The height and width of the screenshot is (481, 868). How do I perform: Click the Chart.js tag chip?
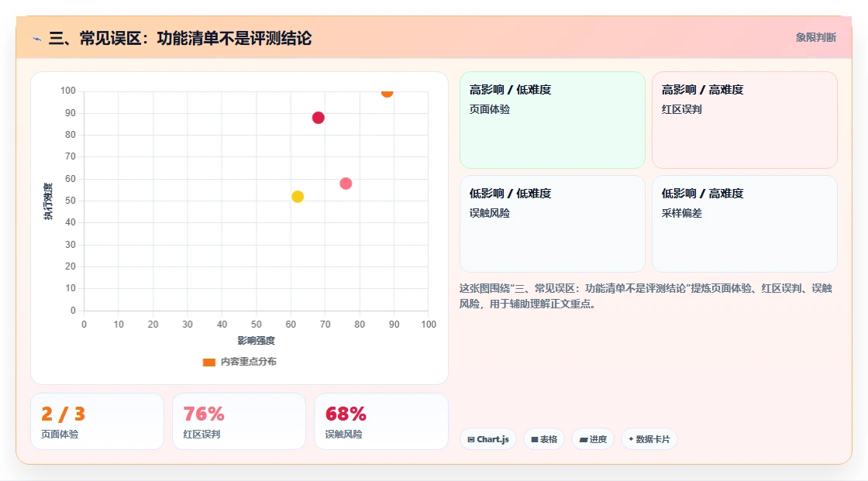point(488,439)
